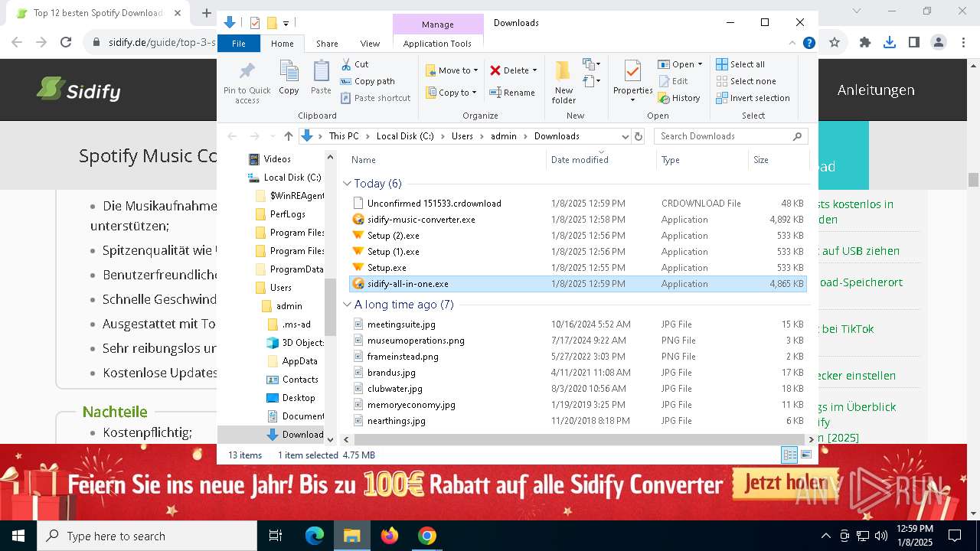Click the Edit ribbon item
This screenshot has height=551, width=980.
[x=672, y=81]
